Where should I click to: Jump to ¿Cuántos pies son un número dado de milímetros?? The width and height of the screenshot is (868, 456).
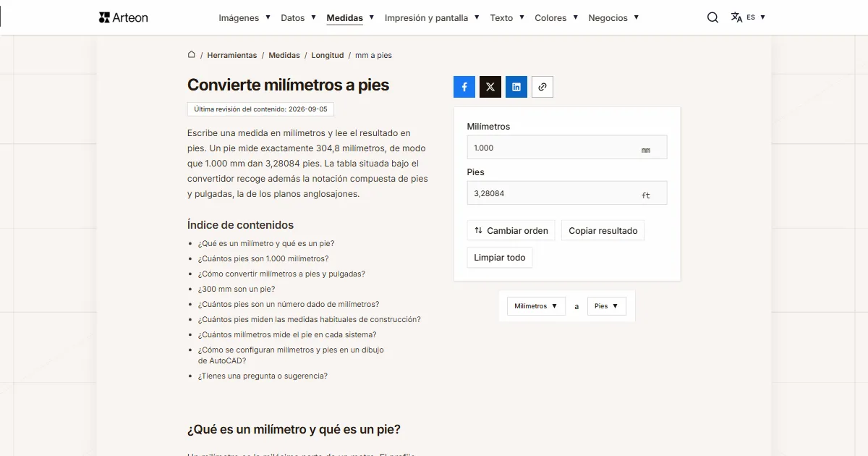[x=289, y=305]
